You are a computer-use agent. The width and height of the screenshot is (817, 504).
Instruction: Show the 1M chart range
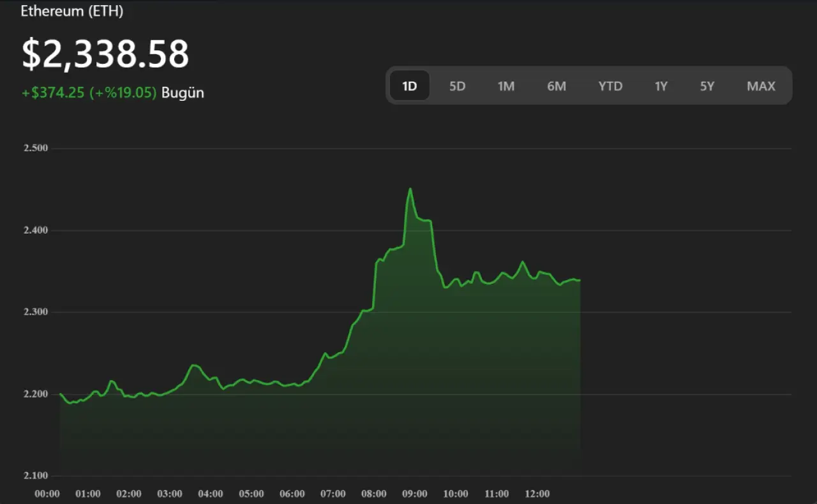tap(506, 85)
